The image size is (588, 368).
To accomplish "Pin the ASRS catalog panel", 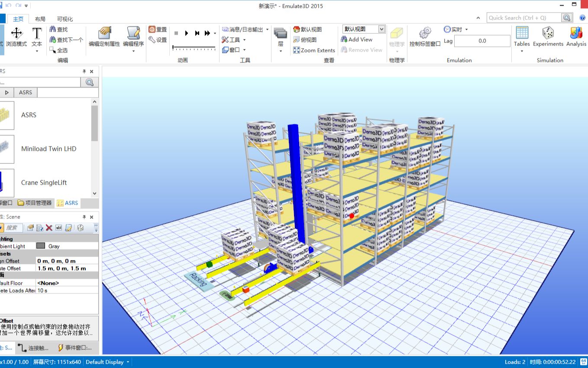I will tap(84, 72).
